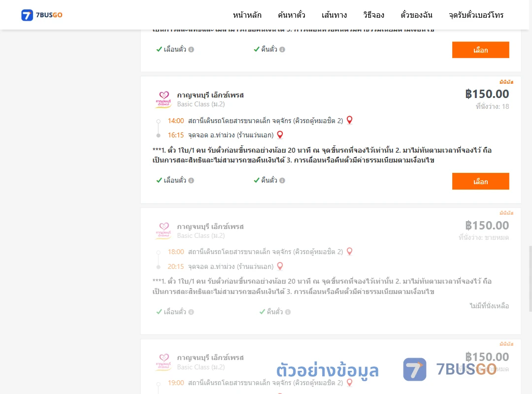
Task: Select the 14:00 trip with เลือก button
Action: pyautogui.click(x=480, y=181)
